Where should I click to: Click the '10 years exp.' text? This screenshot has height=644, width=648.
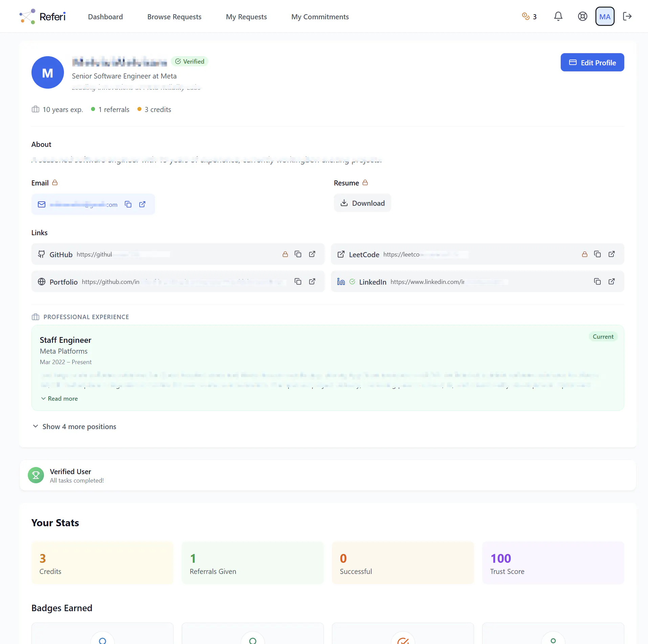(63, 110)
